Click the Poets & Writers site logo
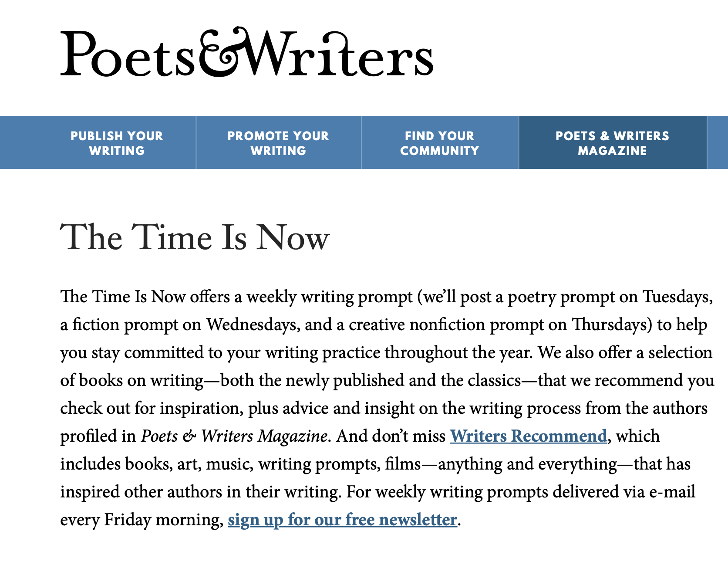This screenshot has width=728, height=568. 246,53
